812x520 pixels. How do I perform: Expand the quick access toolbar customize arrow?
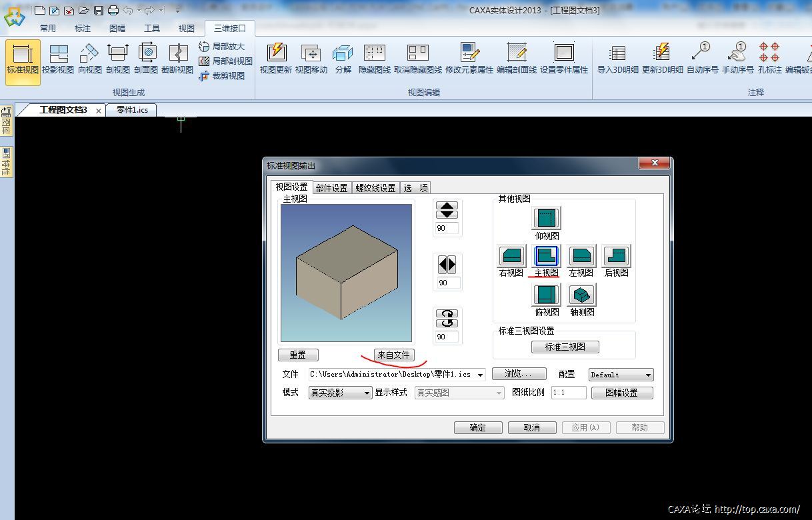178,11
